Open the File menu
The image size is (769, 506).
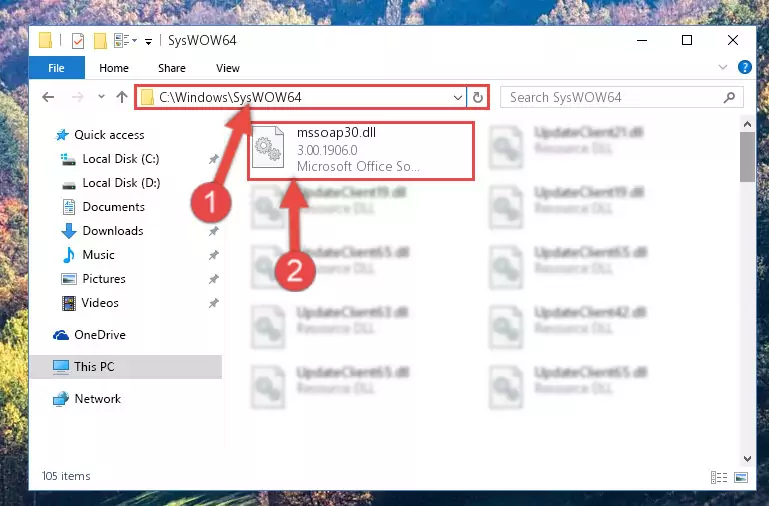(x=56, y=68)
